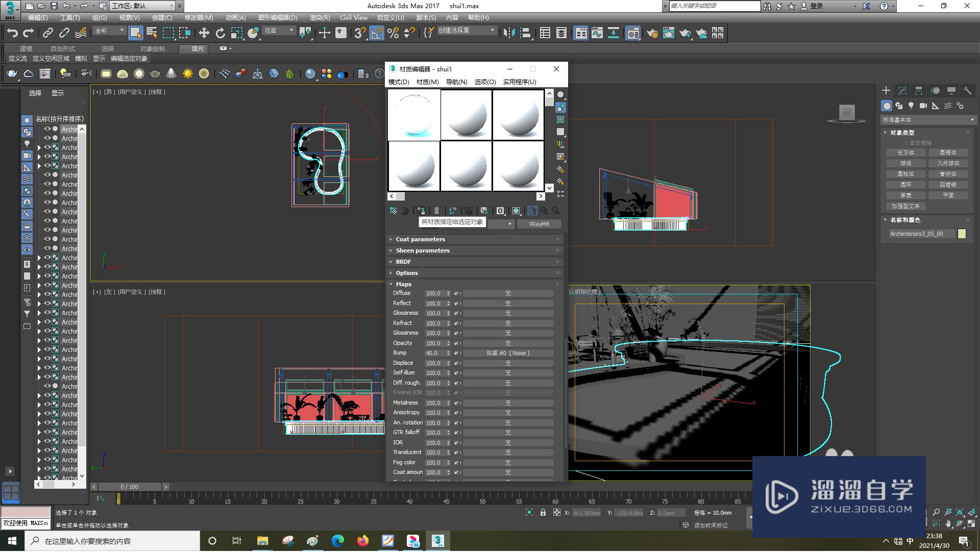Toggle the Metalness map checkbox
The width and height of the screenshot is (980, 552).
(456, 403)
